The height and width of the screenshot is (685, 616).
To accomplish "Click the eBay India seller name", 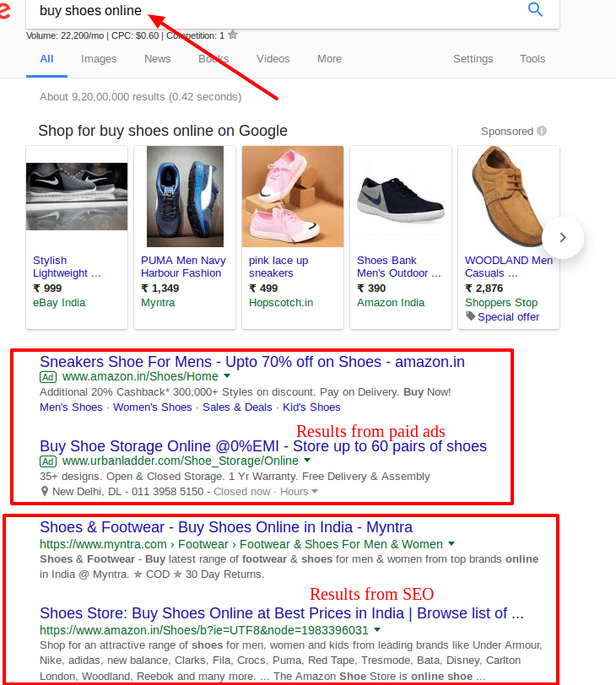I will [59, 302].
